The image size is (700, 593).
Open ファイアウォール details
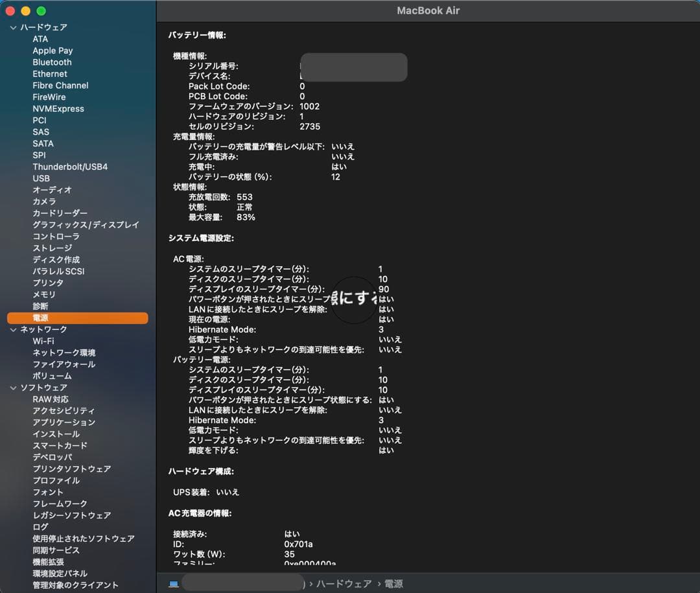coord(64,364)
